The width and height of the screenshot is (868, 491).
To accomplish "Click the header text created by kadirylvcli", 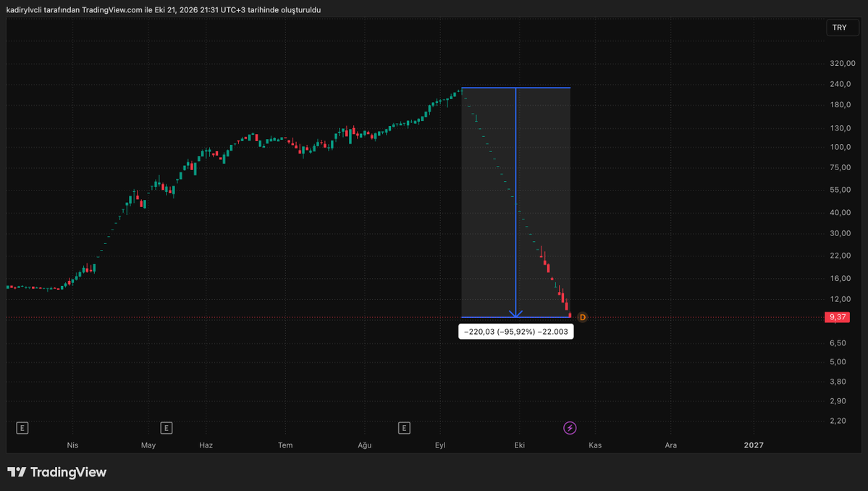I will point(164,10).
